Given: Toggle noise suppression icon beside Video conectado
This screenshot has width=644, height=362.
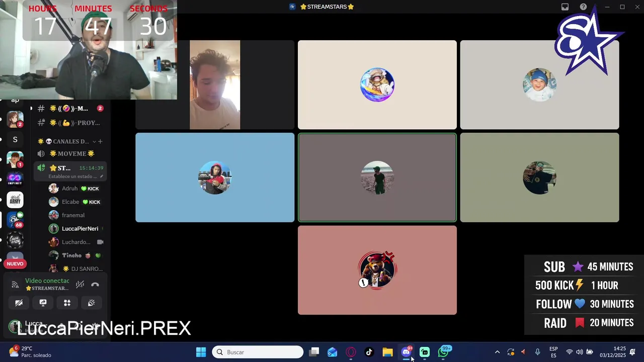Looking at the screenshot, I should click(80, 285).
